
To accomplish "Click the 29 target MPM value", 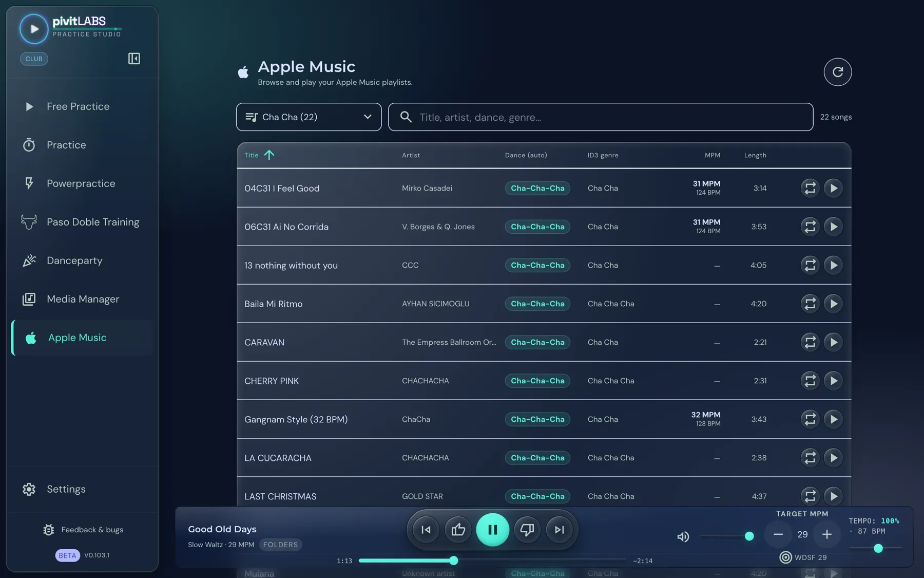I will coord(802,534).
